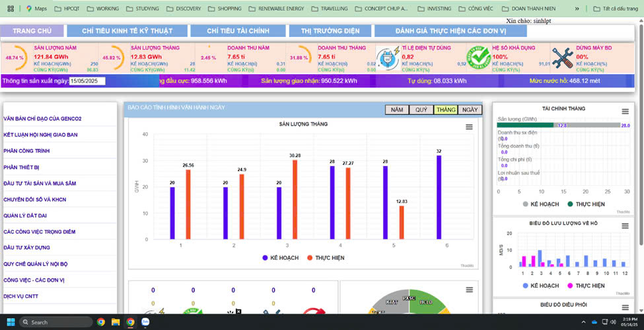Click the electricity plug icon for self-use ratio
The width and height of the screenshot is (644, 330).
point(386,58)
